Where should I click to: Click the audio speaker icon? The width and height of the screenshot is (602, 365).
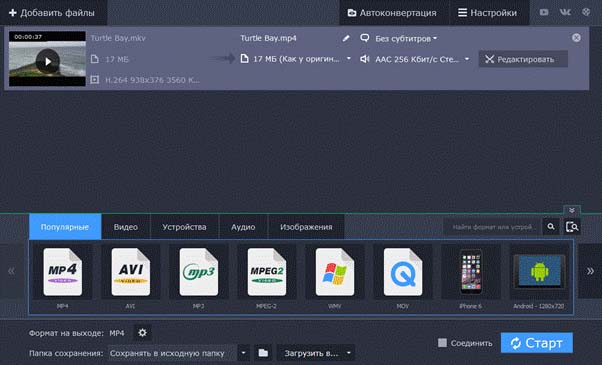coord(364,59)
